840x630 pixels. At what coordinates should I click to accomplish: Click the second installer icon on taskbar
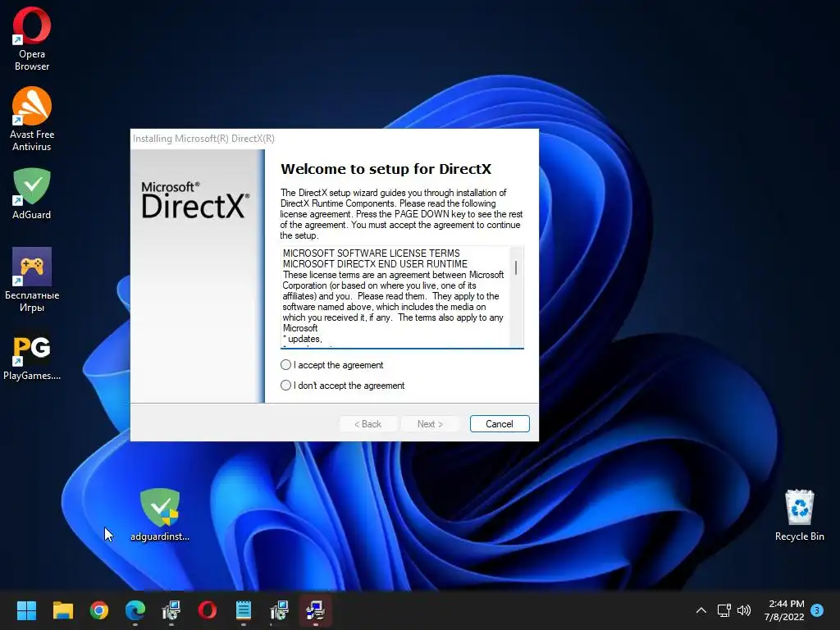279,610
